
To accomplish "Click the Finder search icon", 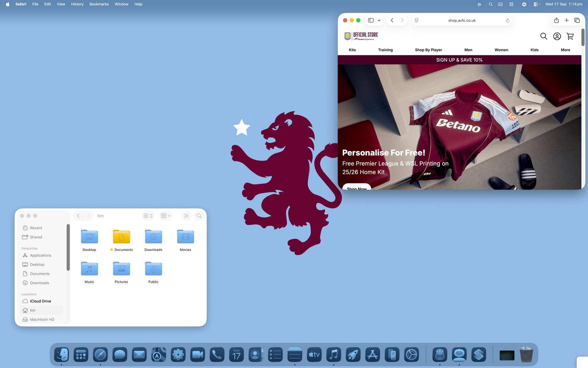I will 199,216.
